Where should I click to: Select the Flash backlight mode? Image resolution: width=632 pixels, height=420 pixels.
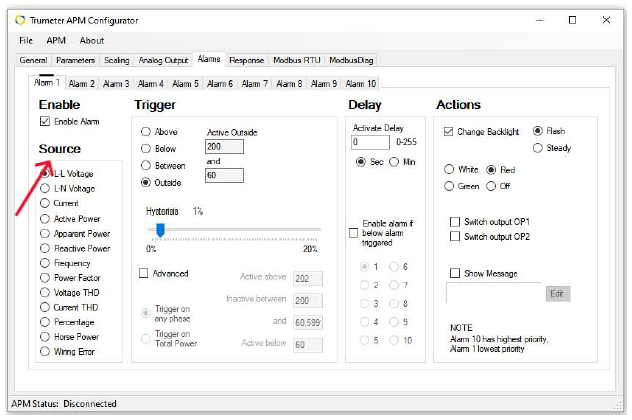click(538, 131)
